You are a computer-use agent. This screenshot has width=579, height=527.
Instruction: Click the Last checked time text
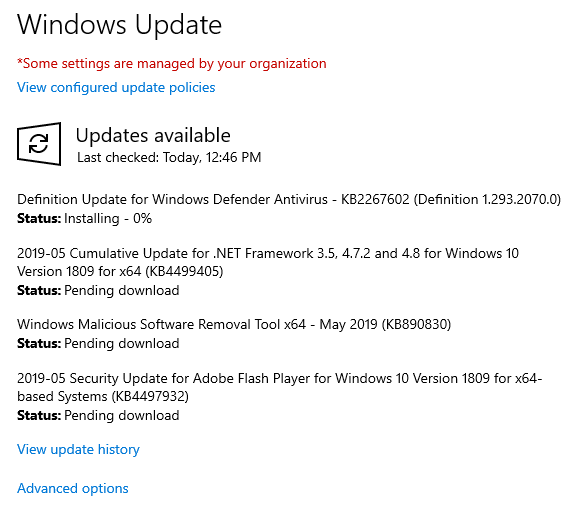(169, 157)
